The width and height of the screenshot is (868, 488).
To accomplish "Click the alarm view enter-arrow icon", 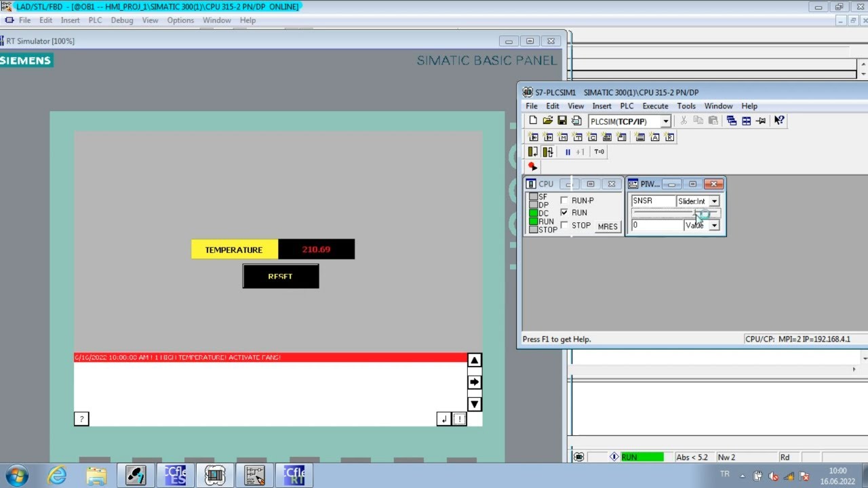I will tap(443, 419).
